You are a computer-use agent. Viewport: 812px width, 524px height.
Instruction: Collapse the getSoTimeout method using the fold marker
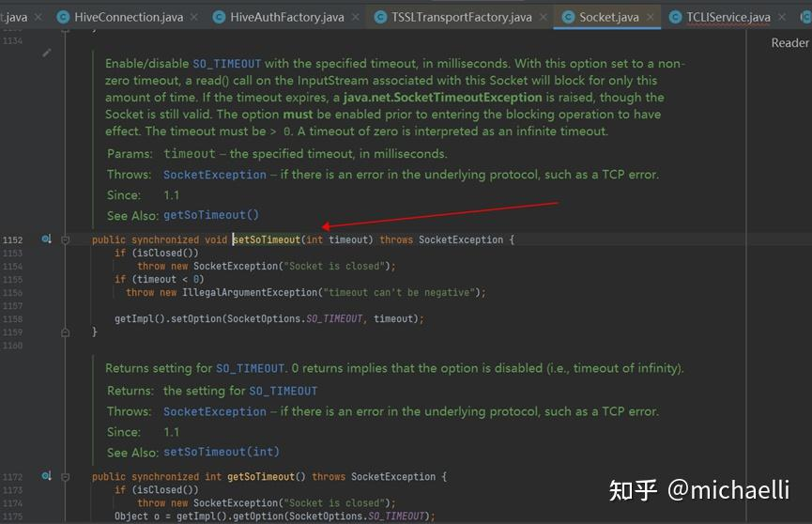pos(66,476)
